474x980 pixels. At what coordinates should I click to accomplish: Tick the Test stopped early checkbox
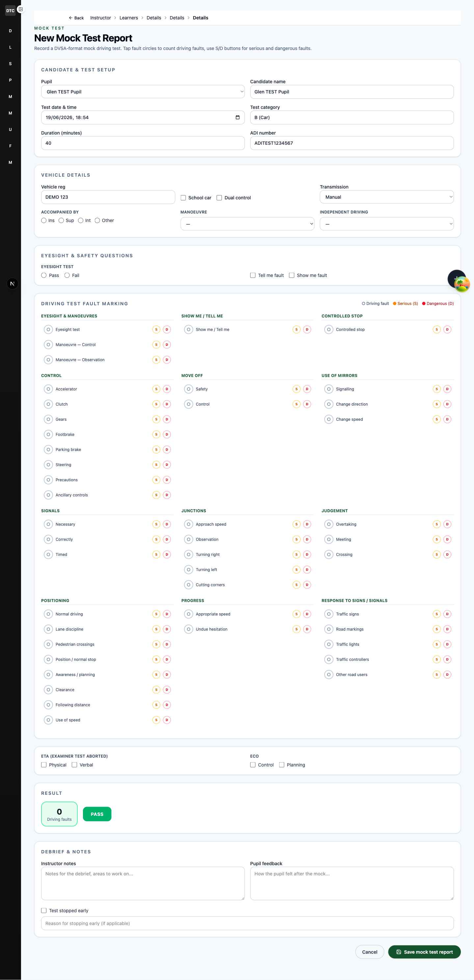pyautogui.click(x=44, y=910)
